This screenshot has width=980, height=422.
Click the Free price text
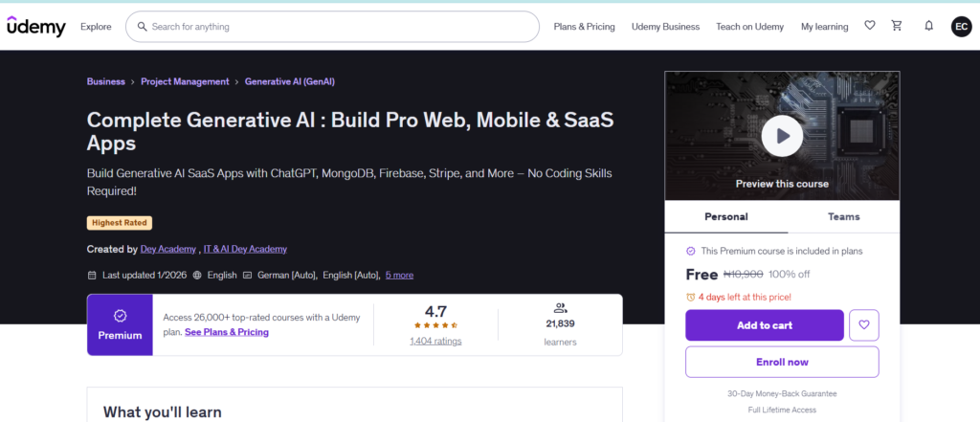[x=702, y=275]
